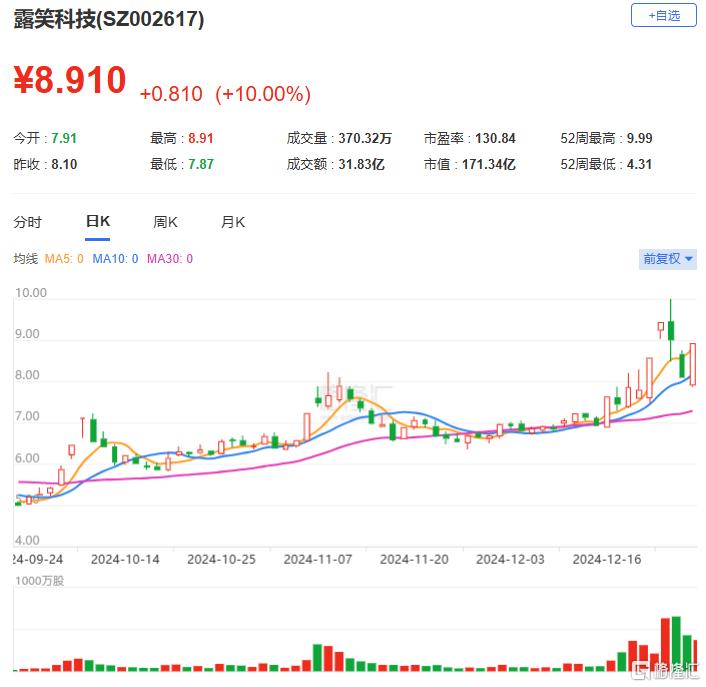
Task: Click stock title 露笑科技(SZ002617)
Action: pos(109,19)
